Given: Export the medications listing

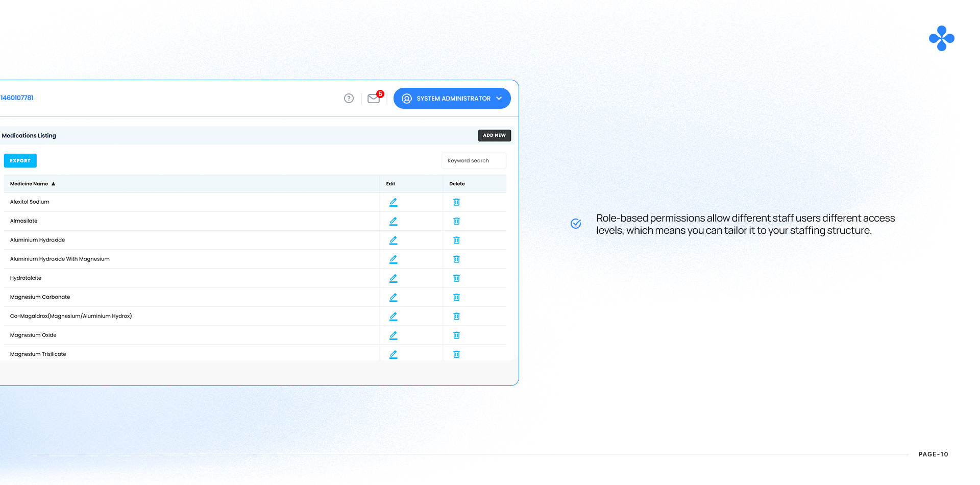Looking at the screenshot, I should pyautogui.click(x=20, y=161).
